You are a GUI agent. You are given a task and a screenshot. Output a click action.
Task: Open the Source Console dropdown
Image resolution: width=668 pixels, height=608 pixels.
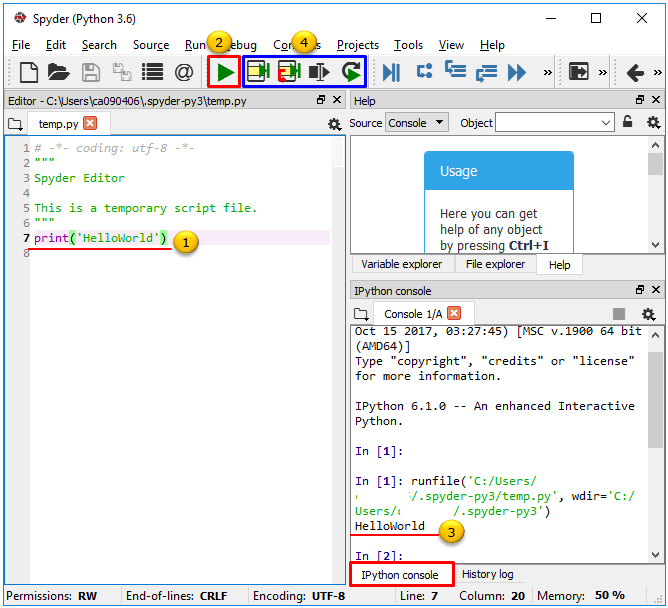coord(417,123)
